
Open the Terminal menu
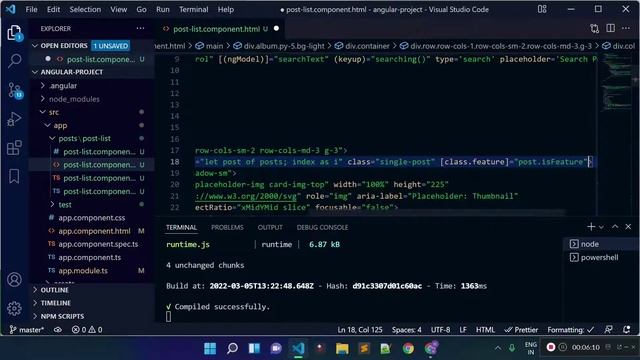coord(193,9)
